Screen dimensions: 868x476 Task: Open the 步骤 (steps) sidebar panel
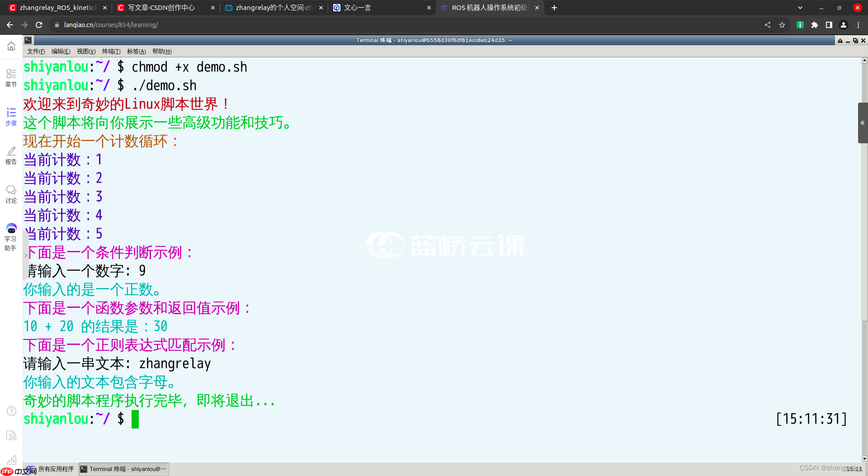coord(11,117)
